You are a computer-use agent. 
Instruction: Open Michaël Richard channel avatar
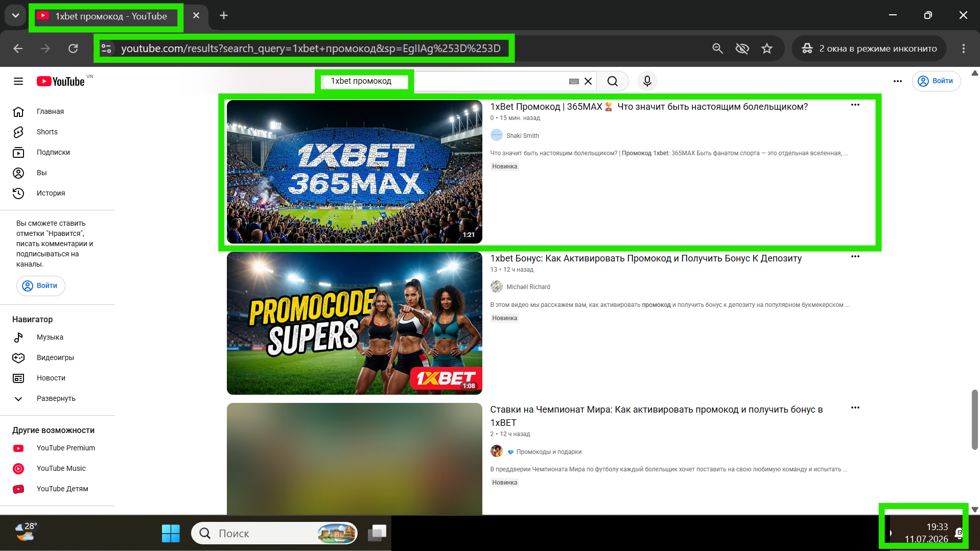point(497,286)
